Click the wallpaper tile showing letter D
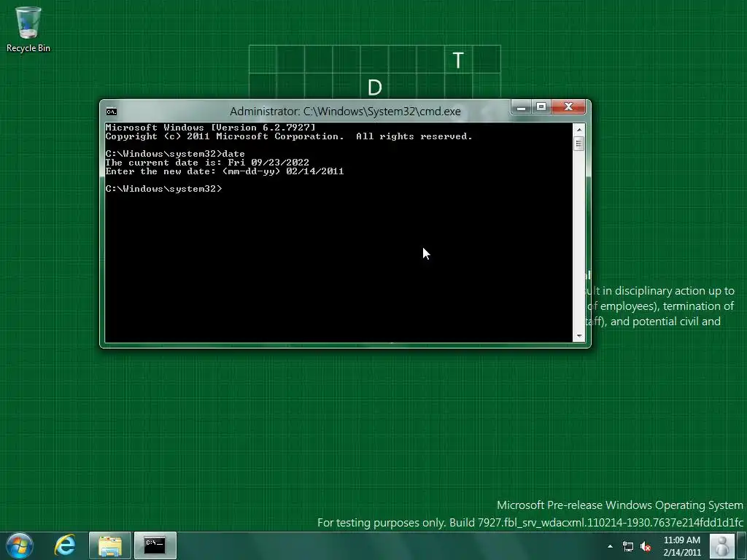This screenshot has width=747, height=560. (x=374, y=87)
